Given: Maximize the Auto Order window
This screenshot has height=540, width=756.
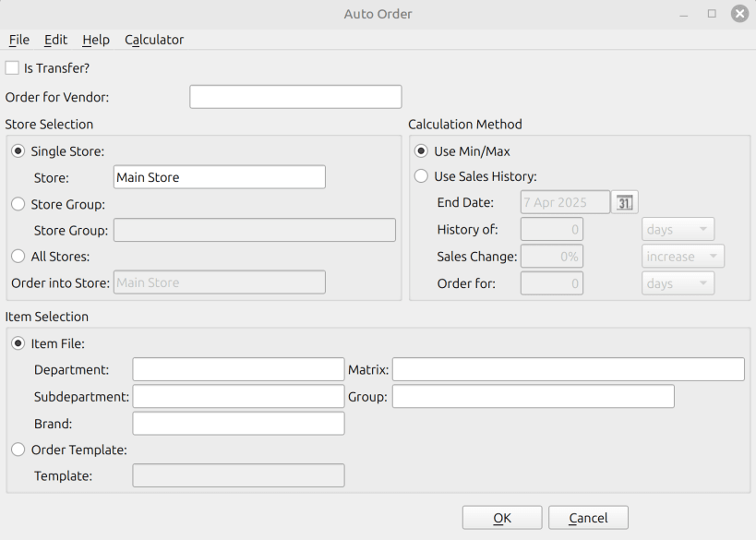Looking at the screenshot, I should click(712, 14).
